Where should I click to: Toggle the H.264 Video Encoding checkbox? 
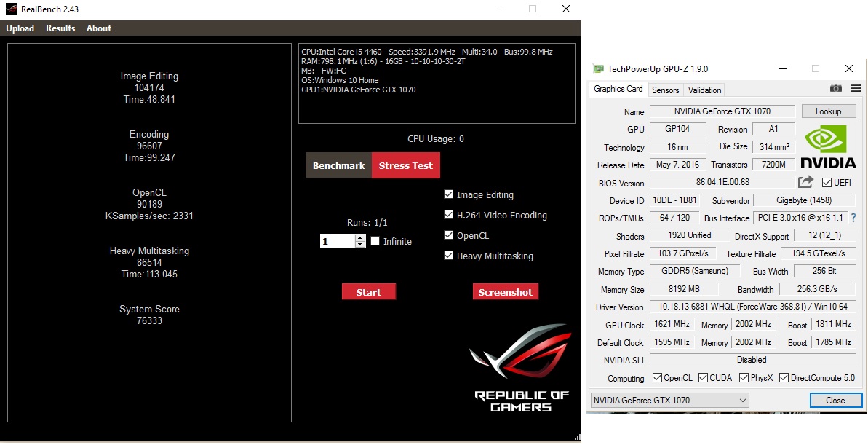click(x=449, y=215)
